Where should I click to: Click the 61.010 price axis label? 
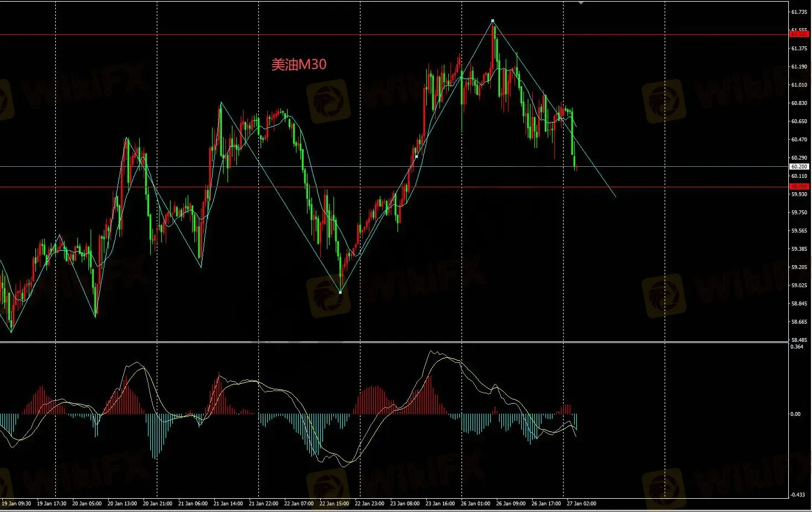coord(799,85)
